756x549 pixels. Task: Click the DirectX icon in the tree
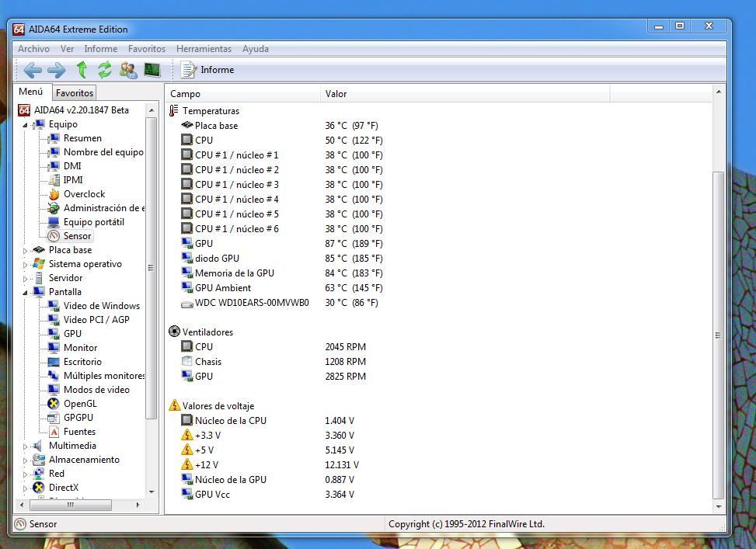39,488
